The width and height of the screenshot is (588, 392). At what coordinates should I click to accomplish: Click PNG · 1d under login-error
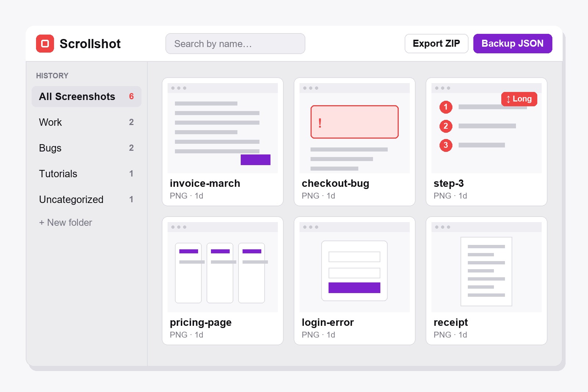point(318,335)
